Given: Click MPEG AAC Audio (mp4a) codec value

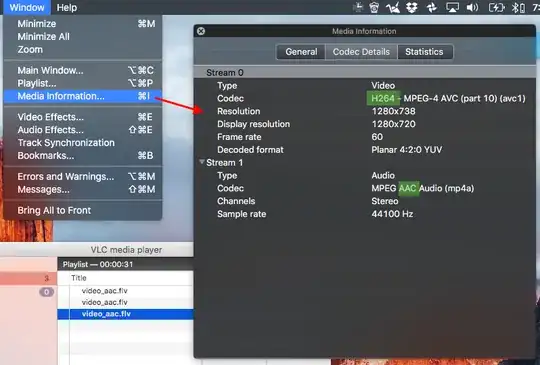Looking at the screenshot, I should pos(423,188).
